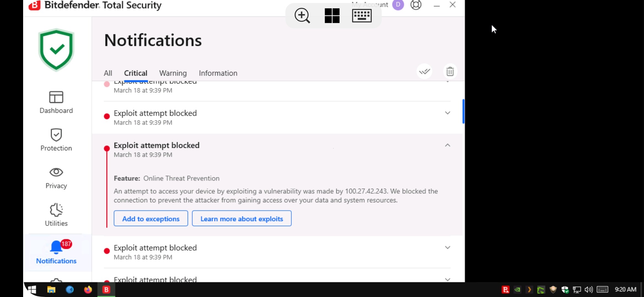Open File Explorer from taskbar
This screenshot has height=297, width=644.
pos(51,290)
